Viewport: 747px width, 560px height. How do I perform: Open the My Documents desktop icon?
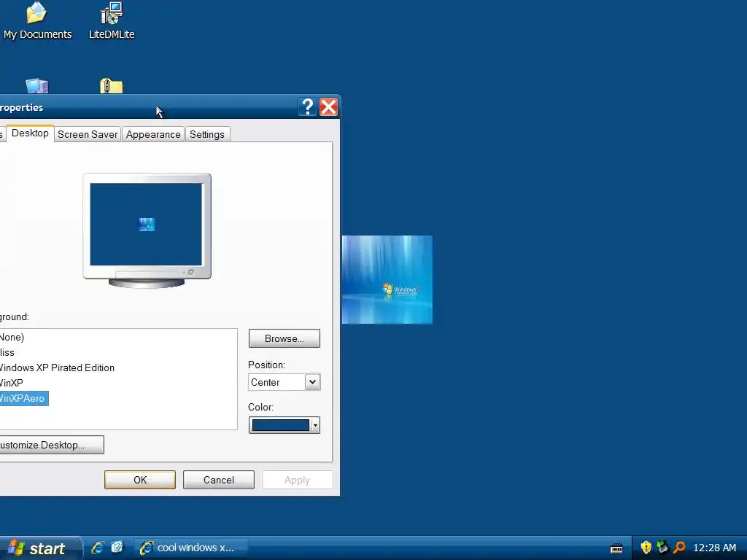click(36, 21)
